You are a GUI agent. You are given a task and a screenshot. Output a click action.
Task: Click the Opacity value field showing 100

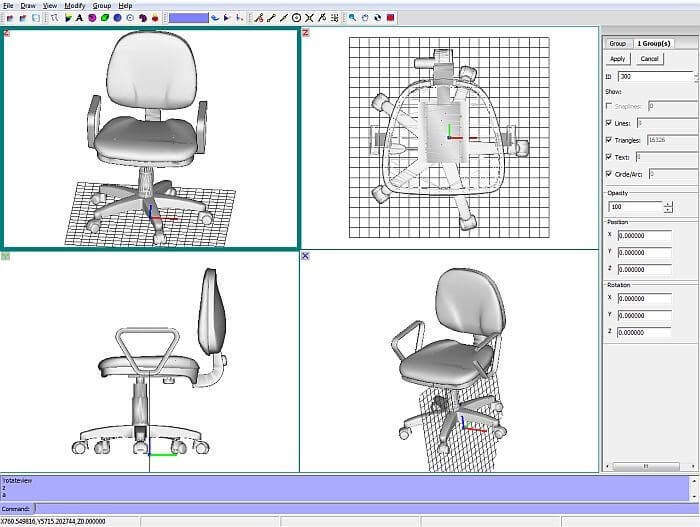(636, 207)
